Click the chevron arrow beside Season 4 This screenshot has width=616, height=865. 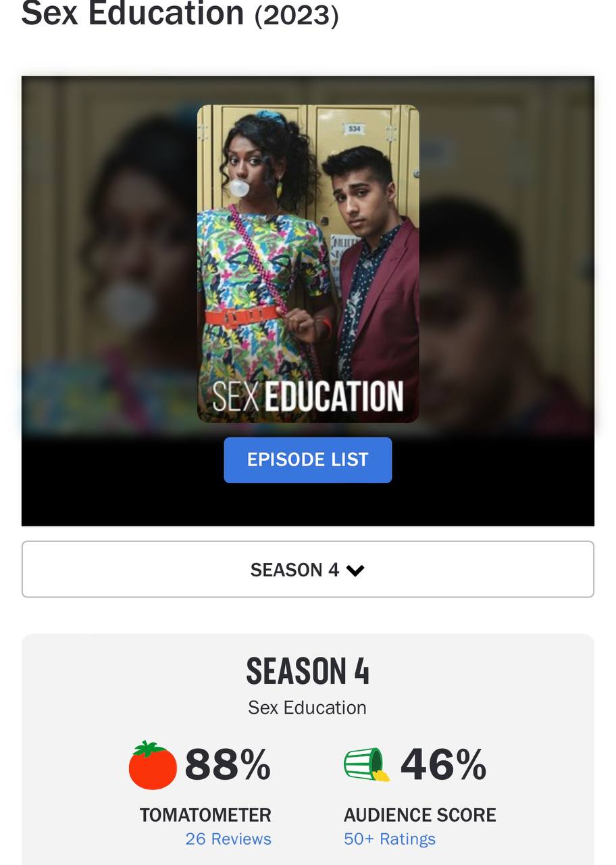point(355,570)
